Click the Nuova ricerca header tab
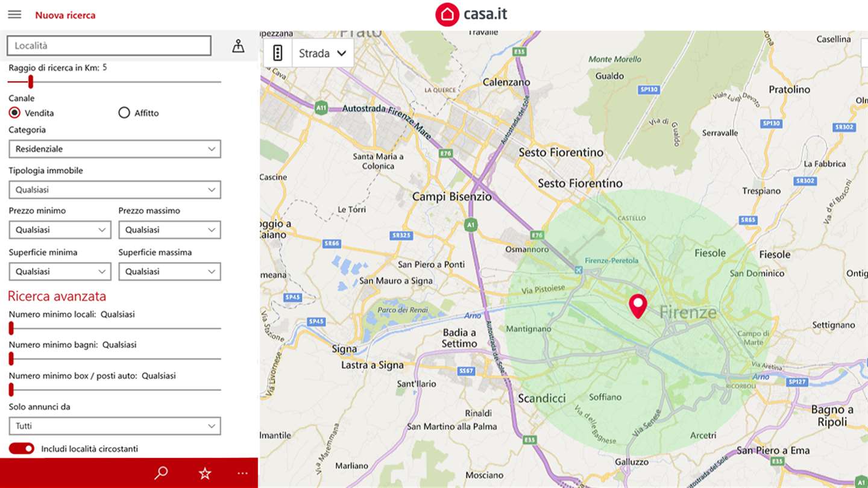This screenshot has width=868, height=488. [x=65, y=15]
